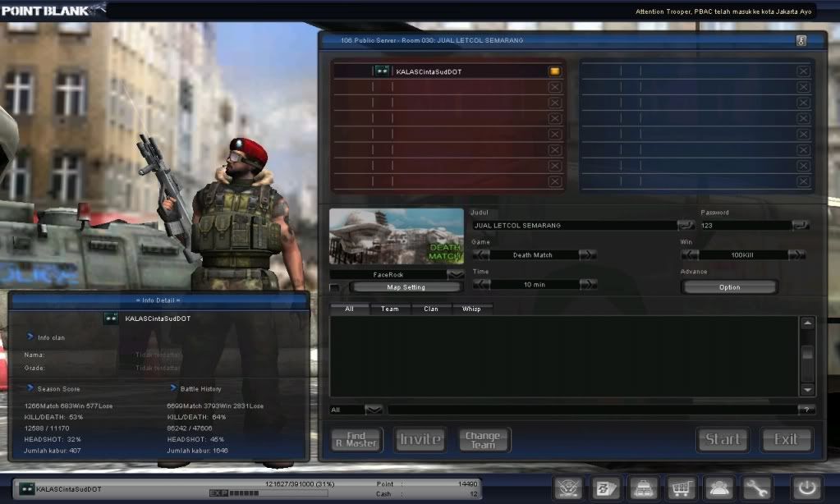
Task: Close the bottom red team slot
Action: pos(554,181)
